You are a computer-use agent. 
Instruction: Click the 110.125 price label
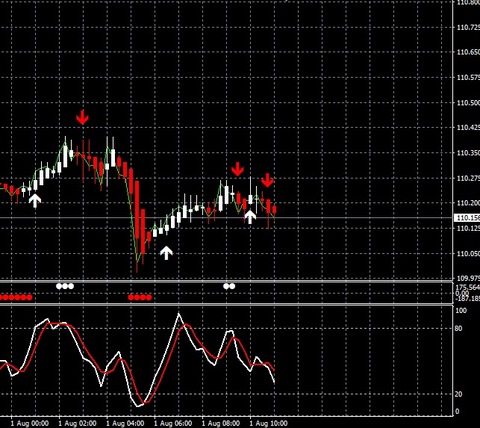(468, 228)
